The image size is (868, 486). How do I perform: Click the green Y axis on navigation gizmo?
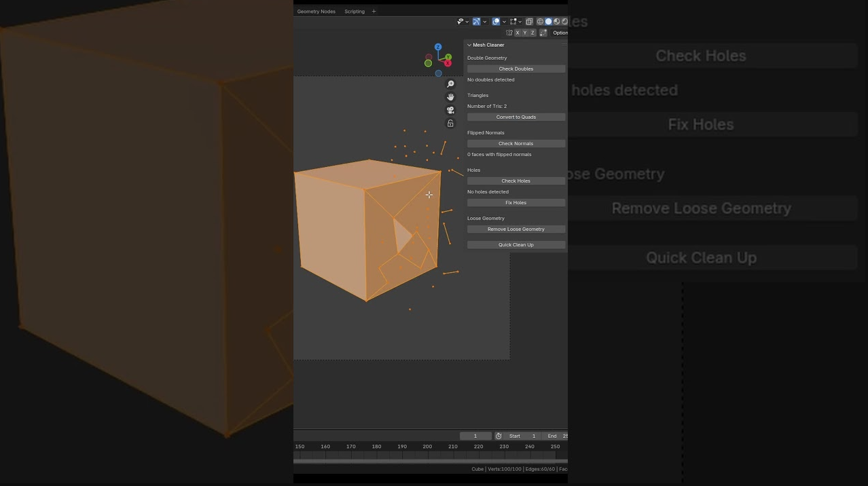point(448,58)
